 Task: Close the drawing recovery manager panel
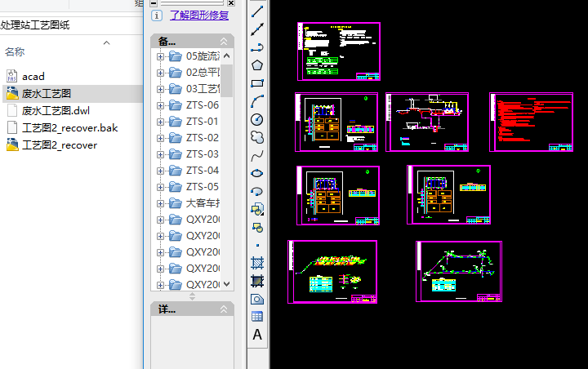click(231, 3)
